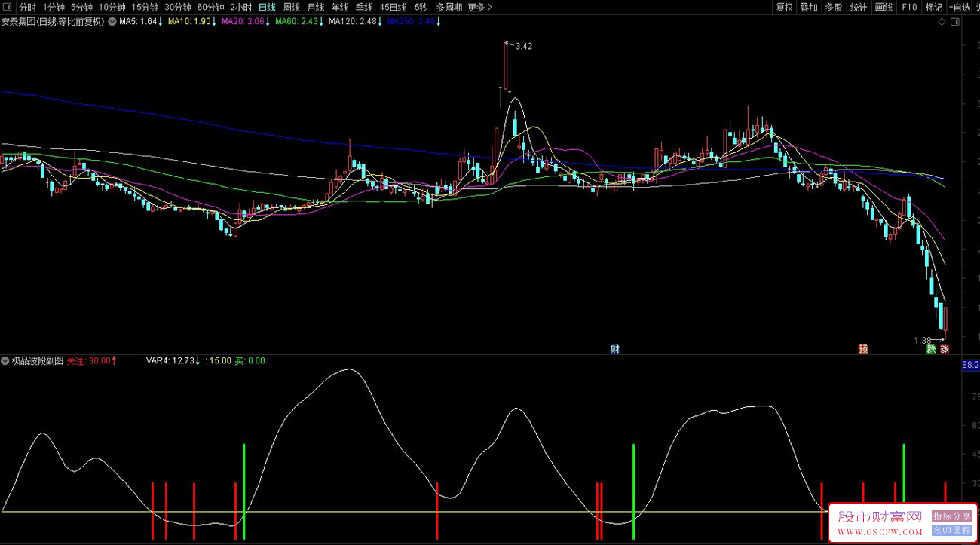This screenshot has height=545, width=980.
Task: Click the red 涨 marker
Action: [945, 349]
